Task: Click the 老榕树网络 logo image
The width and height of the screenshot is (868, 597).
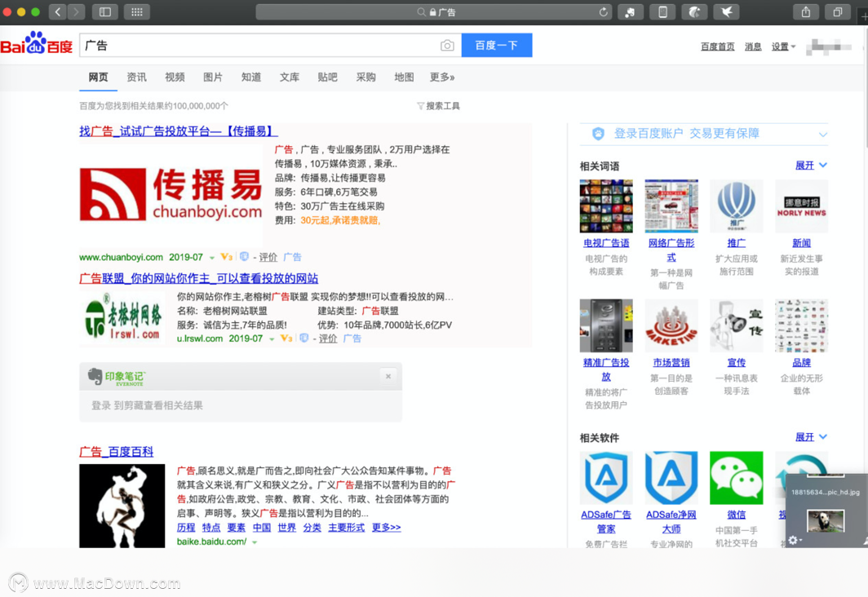Action: click(122, 318)
